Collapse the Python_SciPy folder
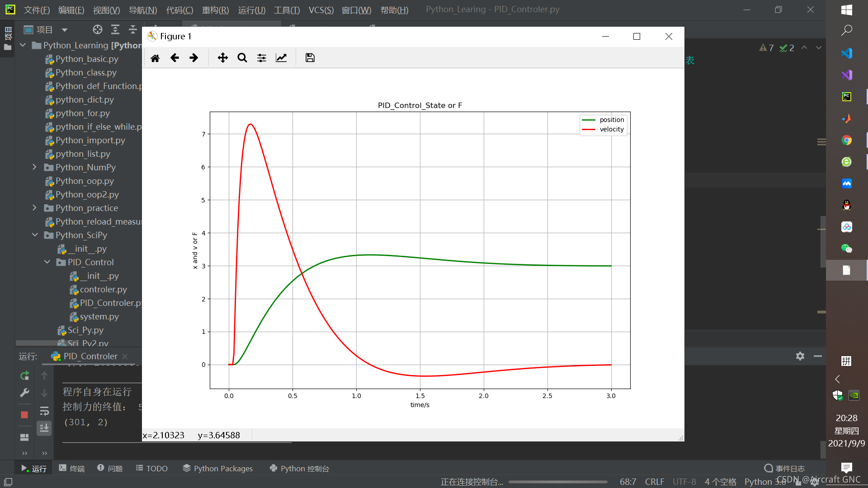The image size is (868, 488). click(x=35, y=235)
